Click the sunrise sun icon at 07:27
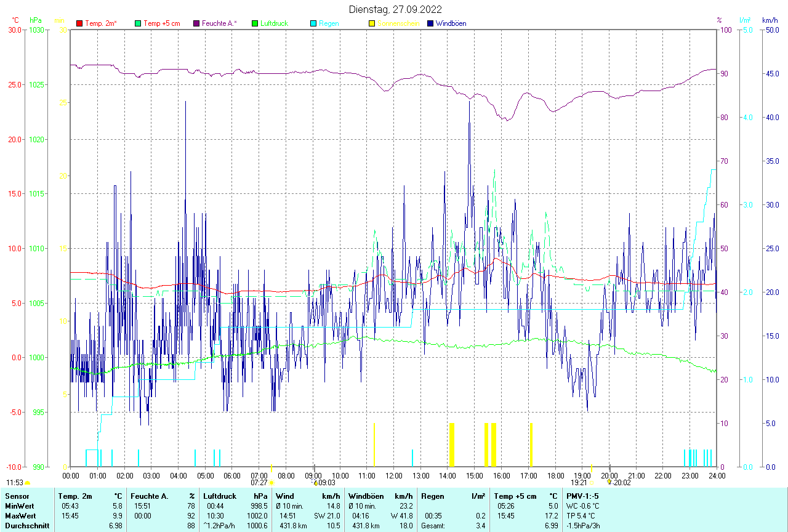Image resolution: width=788 pixels, height=532 pixels. coord(271,483)
